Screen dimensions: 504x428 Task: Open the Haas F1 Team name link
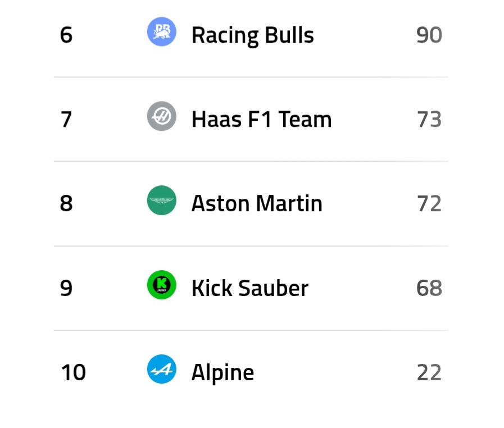pos(261,119)
